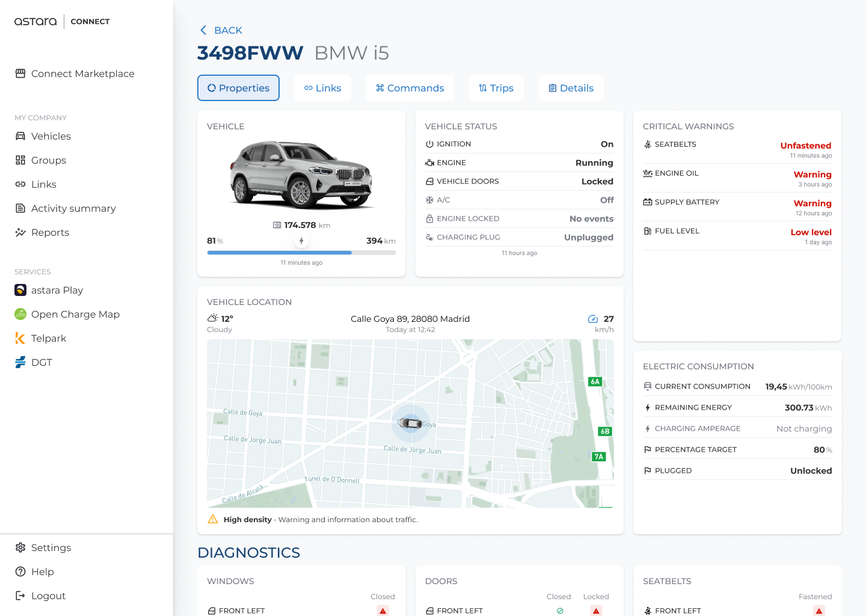This screenshot has height=616, width=866.
Task: Switch to the Links tab
Action: (322, 88)
